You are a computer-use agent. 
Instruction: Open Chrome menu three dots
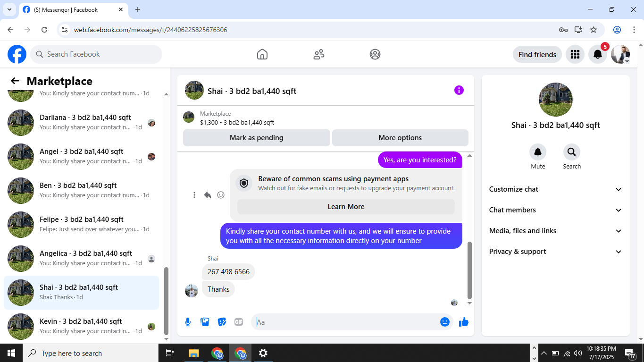tap(633, 30)
